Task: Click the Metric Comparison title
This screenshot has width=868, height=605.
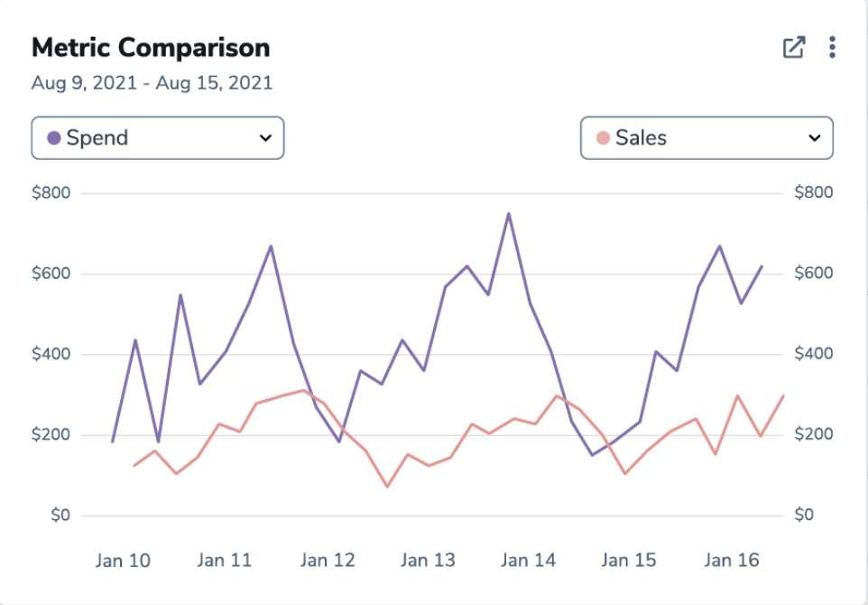Action: click(x=151, y=48)
